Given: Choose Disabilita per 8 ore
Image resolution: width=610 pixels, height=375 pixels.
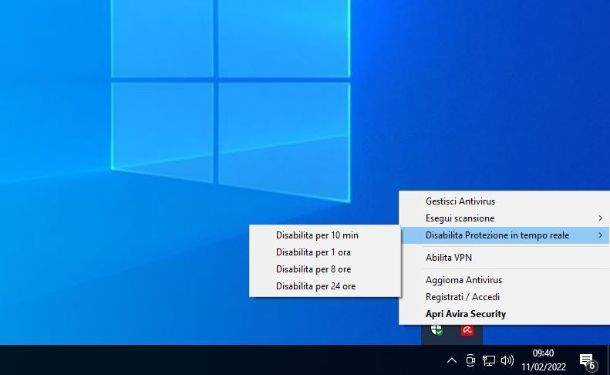Looking at the screenshot, I should [325, 269].
